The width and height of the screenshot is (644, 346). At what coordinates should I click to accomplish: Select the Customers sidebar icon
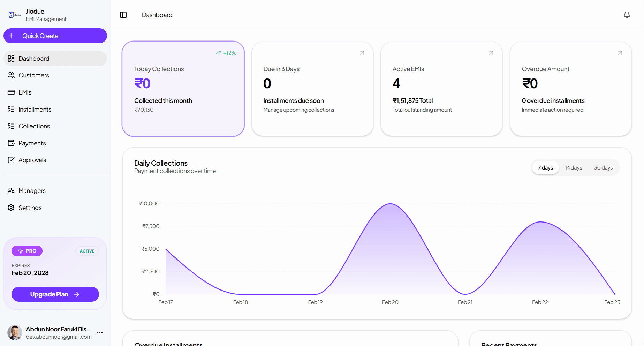coord(11,75)
